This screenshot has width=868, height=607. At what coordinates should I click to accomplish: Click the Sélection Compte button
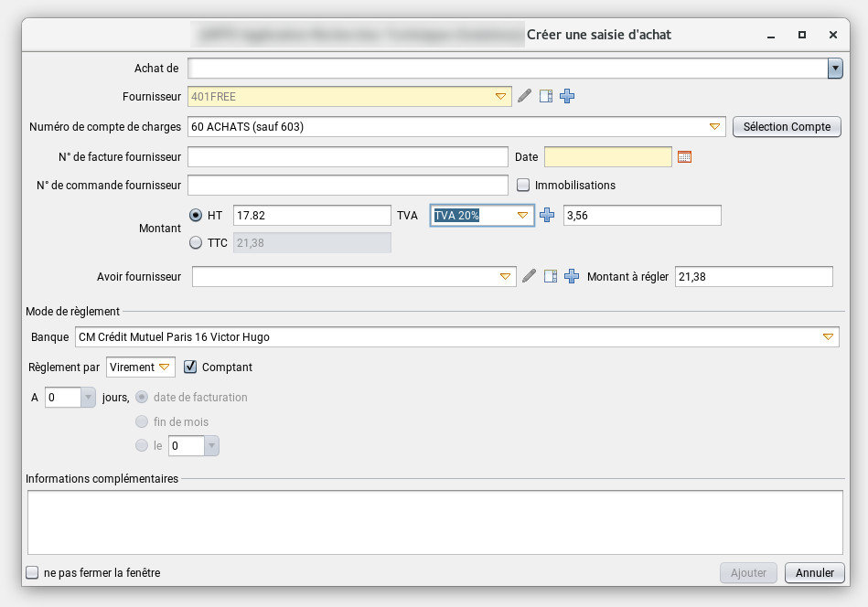[x=787, y=127]
